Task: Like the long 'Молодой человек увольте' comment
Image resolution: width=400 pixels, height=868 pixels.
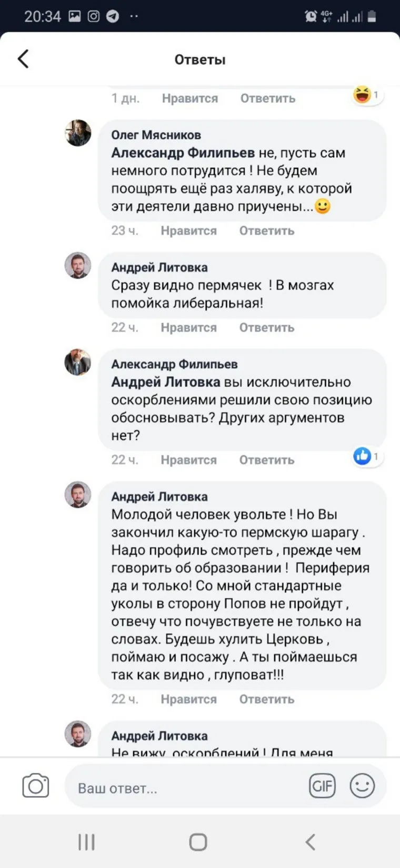Action: 188,699
